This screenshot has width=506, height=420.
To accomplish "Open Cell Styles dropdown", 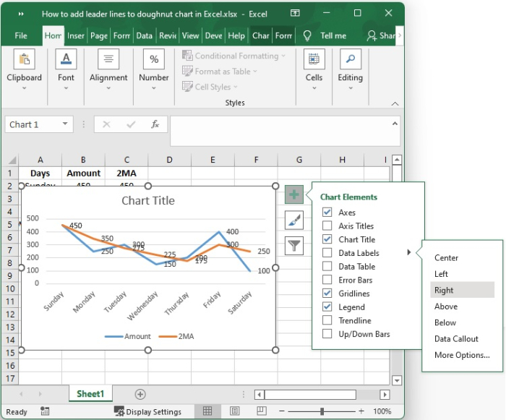I will pos(210,87).
